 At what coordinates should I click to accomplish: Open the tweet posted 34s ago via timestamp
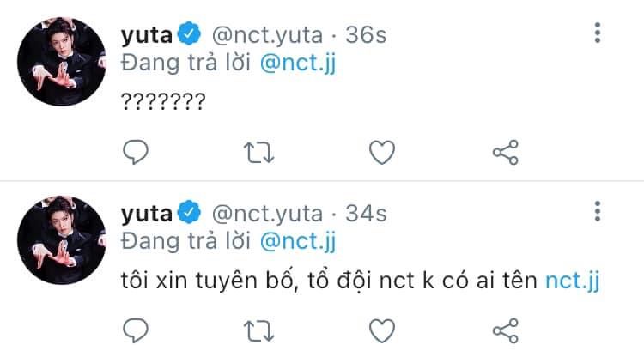click(366, 212)
